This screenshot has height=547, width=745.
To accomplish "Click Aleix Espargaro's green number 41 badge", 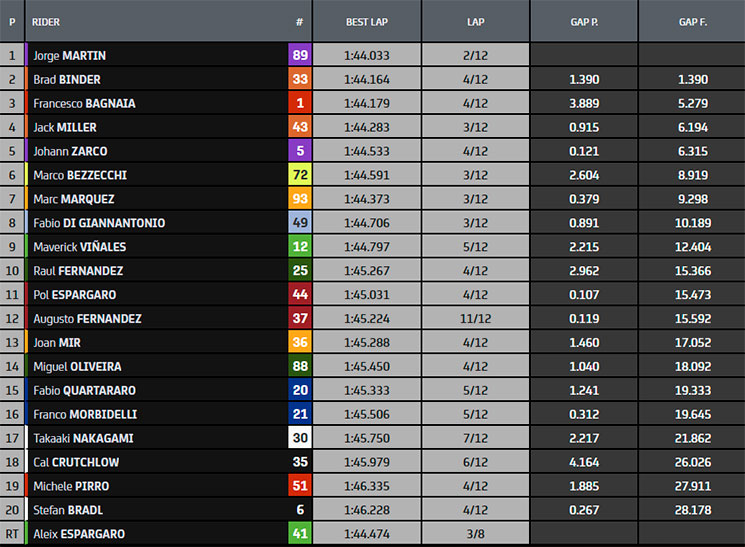I will click(299, 534).
